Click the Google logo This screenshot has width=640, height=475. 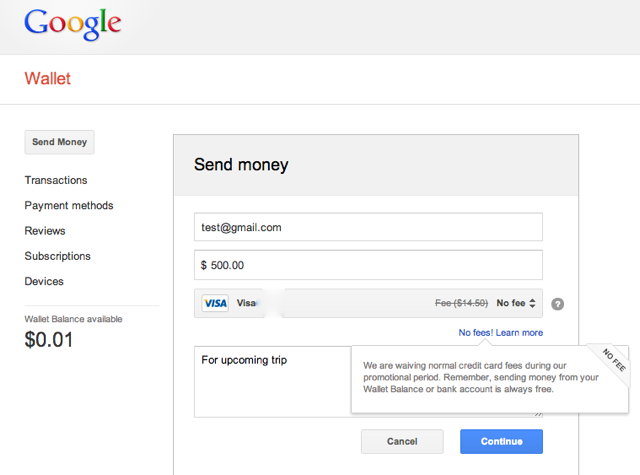(x=73, y=24)
